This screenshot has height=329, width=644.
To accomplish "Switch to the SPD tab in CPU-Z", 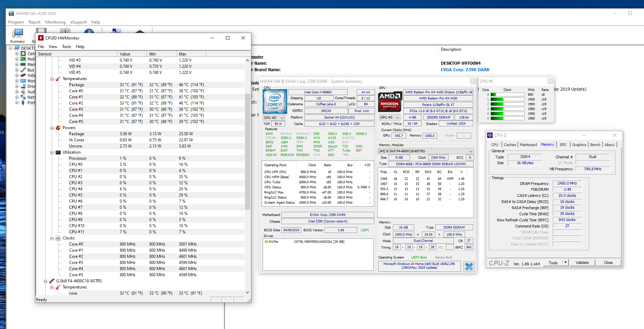I will click(563, 145).
